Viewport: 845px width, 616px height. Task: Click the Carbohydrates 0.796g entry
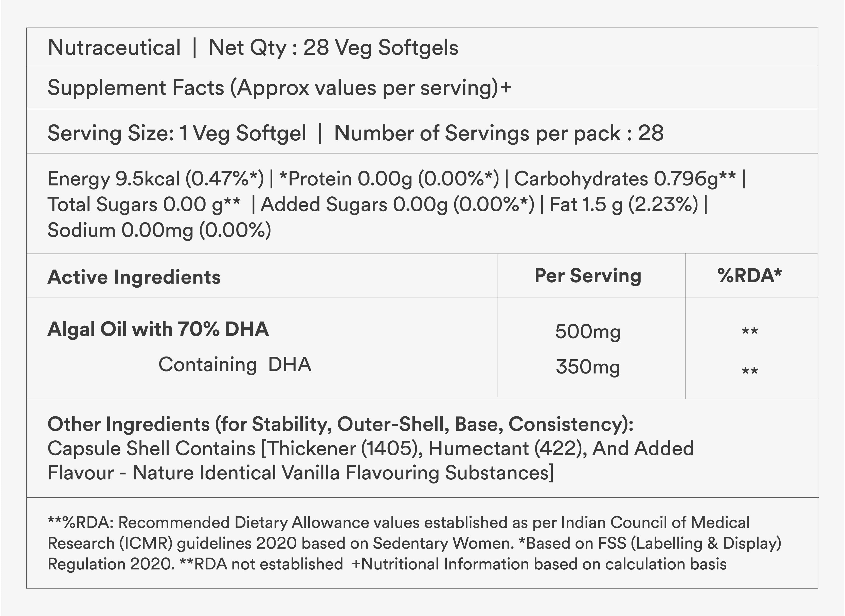[x=625, y=179]
